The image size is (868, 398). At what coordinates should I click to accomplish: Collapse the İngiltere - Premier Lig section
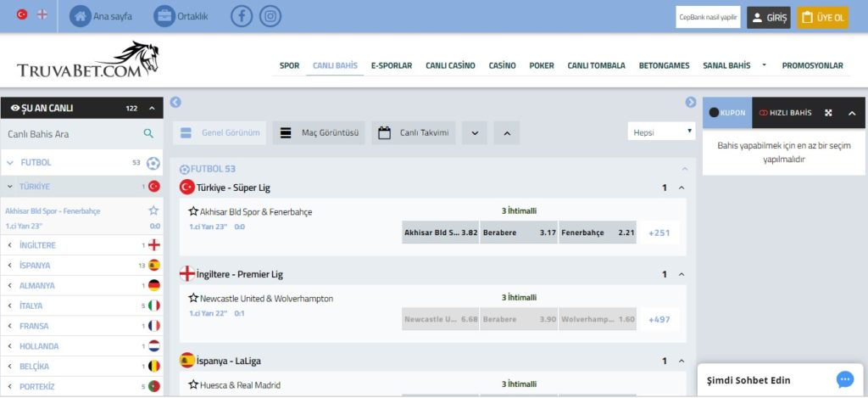pyautogui.click(x=682, y=274)
